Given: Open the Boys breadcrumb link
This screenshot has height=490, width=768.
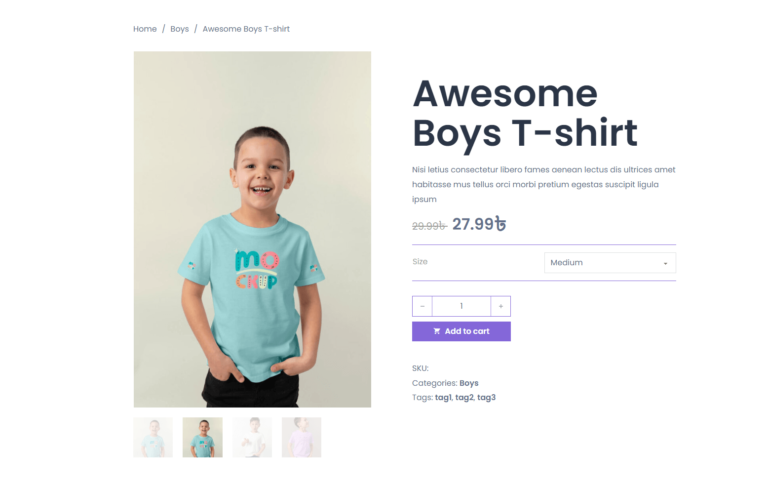Looking at the screenshot, I should tap(179, 29).
